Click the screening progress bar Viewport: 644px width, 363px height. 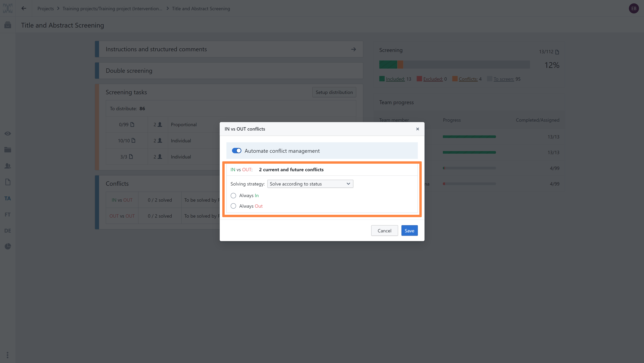pyautogui.click(x=454, y=65)
